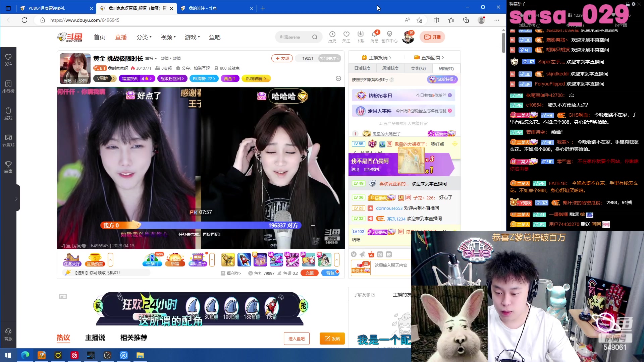This screenshot has width=644, height=362.
Task: Open the Windows Start menu
Action: pyautogui.click(x=8, y=355)
